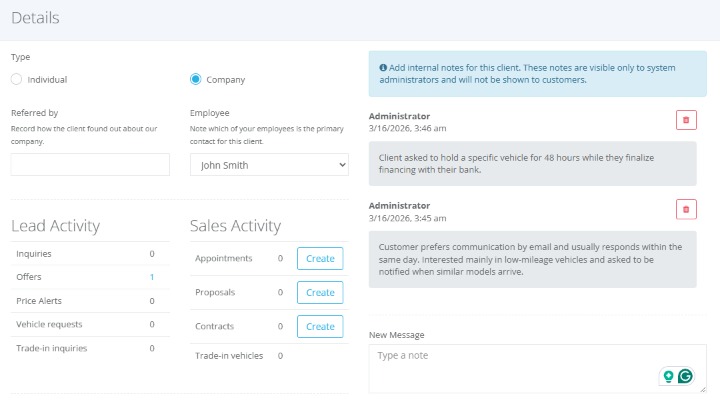The image size is (720, 400).
Task: Delete the 3:45 am administrator note
Action: coord(686,209)
